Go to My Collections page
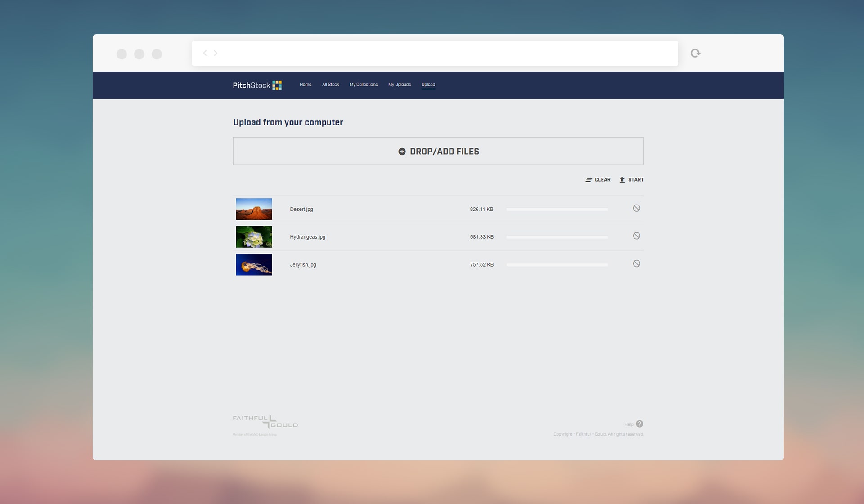864x504 pixels. [x=364, y=85]
